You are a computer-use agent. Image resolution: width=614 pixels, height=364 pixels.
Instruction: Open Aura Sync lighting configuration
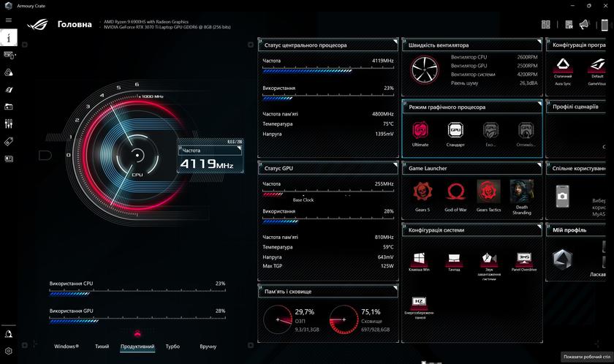click(563, 67)
